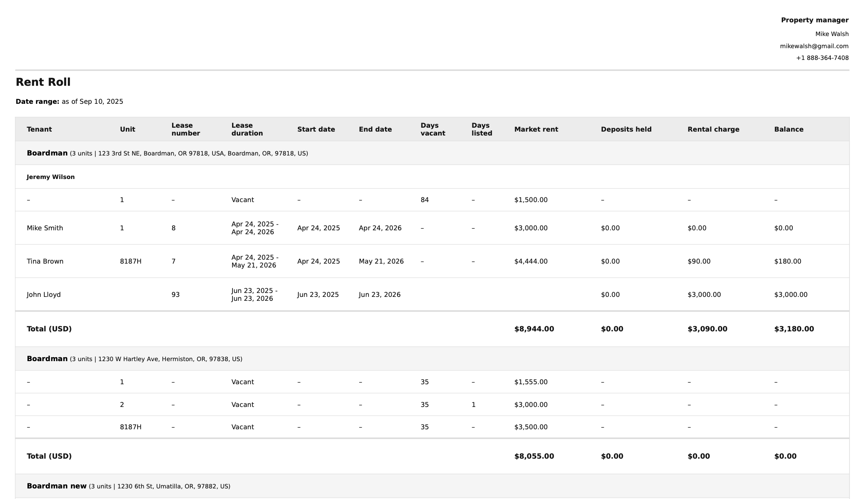This screenshot has width=868, height=499.
Task: Click the Boardman group row at 1230 W Hartley Ave
Action: tap(432, 359)
